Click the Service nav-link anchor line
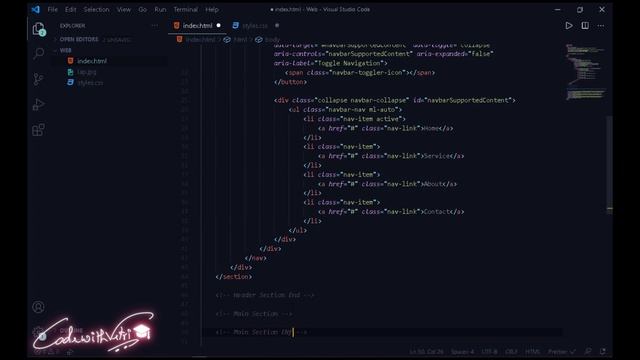 point(391,156)
